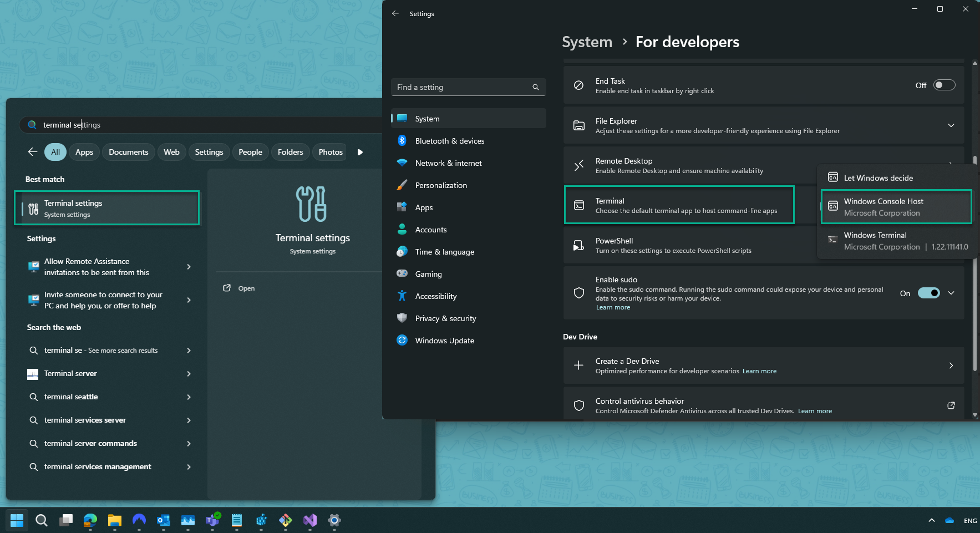Image resolution: width=980 pixels, height=533 pixels.
Task: Open Outlook from the taskbar
Action: [164, 520]
